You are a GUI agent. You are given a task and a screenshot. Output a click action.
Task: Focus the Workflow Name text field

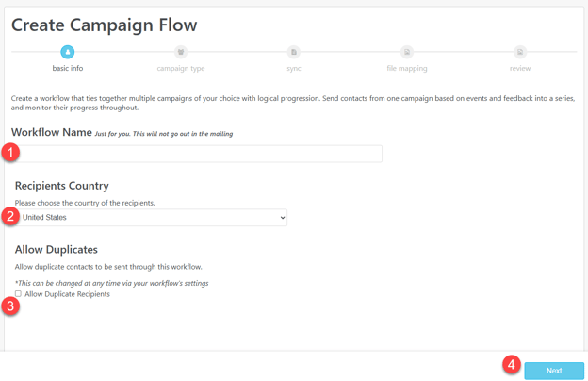tap(199, 154)
